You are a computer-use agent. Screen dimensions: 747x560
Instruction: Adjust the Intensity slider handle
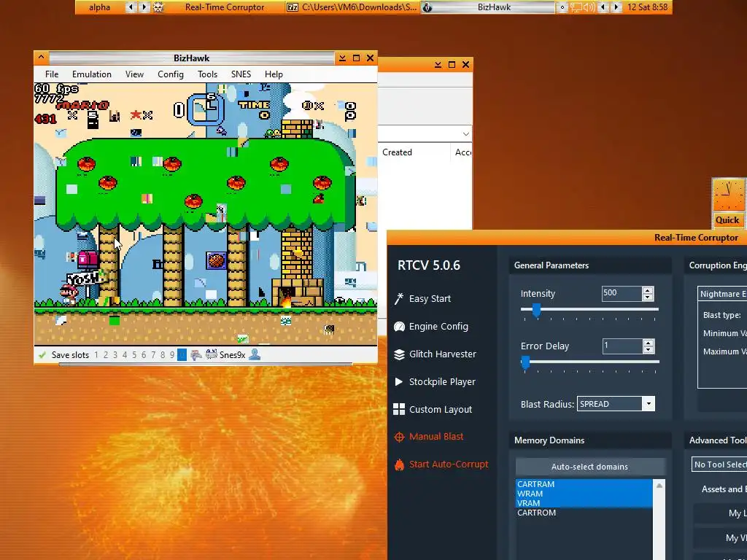[536, 310]
